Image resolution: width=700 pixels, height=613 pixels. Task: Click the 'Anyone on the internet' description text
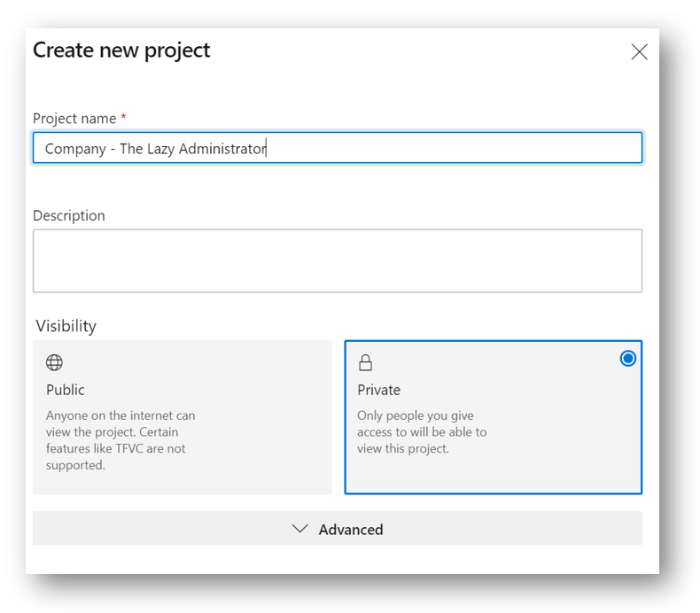click(x=121, y=440)
